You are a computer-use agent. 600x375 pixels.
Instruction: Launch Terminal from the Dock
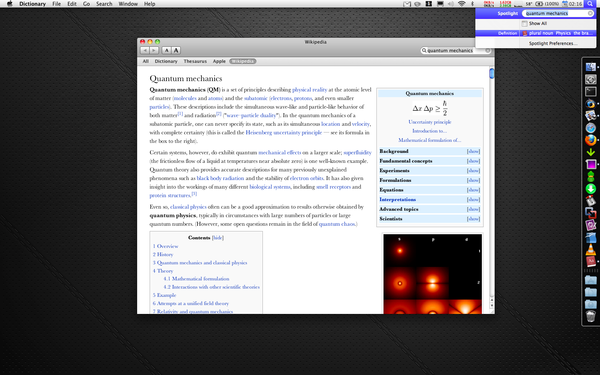[x=590, y=91]
